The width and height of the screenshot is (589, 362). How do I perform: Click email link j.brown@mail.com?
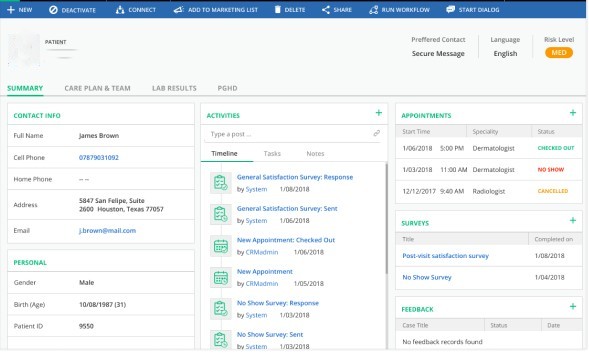click(107, 231)
